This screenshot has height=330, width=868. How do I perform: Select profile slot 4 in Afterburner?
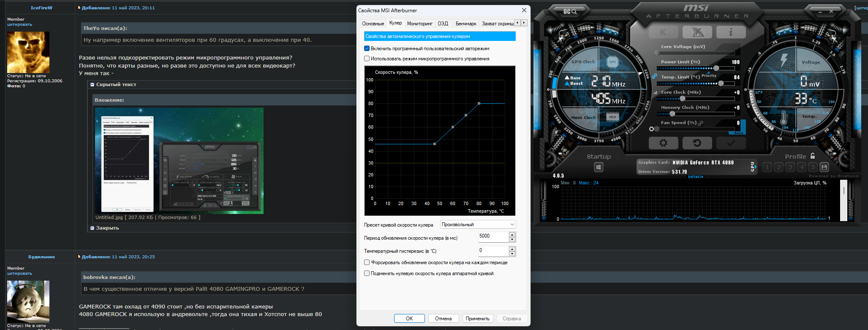point(802,167)
